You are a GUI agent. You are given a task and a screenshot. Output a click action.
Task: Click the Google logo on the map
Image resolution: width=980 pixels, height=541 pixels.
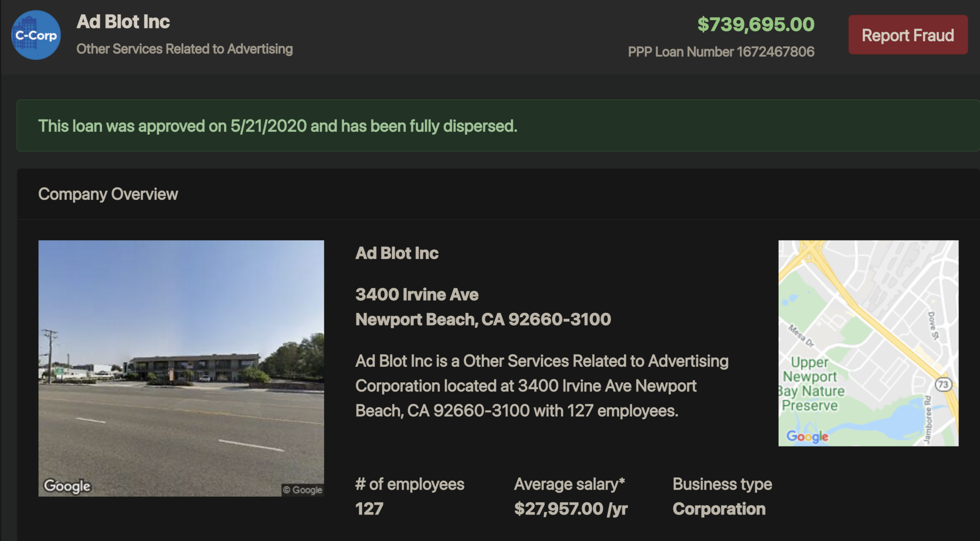pos(807,436)
